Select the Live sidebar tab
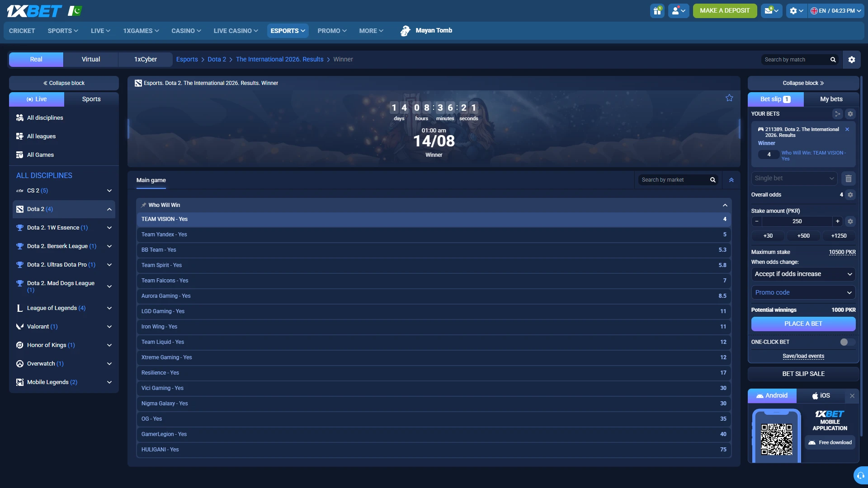Viewport: 868px width, 488px height. pyautogui.click(x=37, y=99)
